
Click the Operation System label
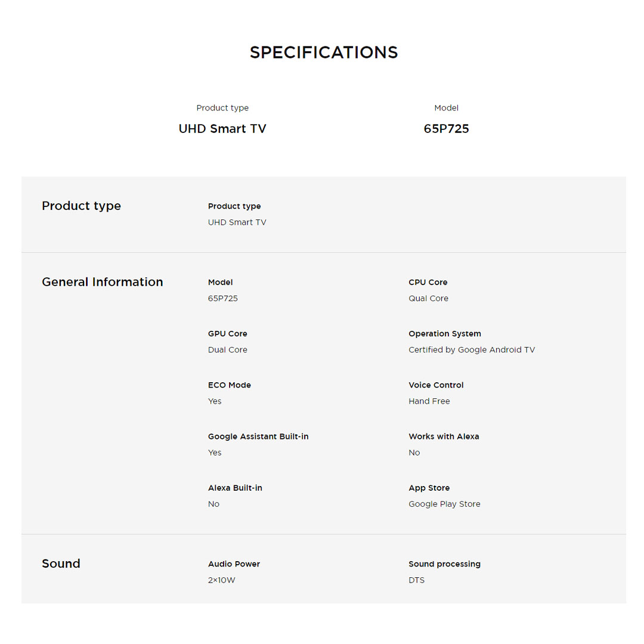(444, 334)
